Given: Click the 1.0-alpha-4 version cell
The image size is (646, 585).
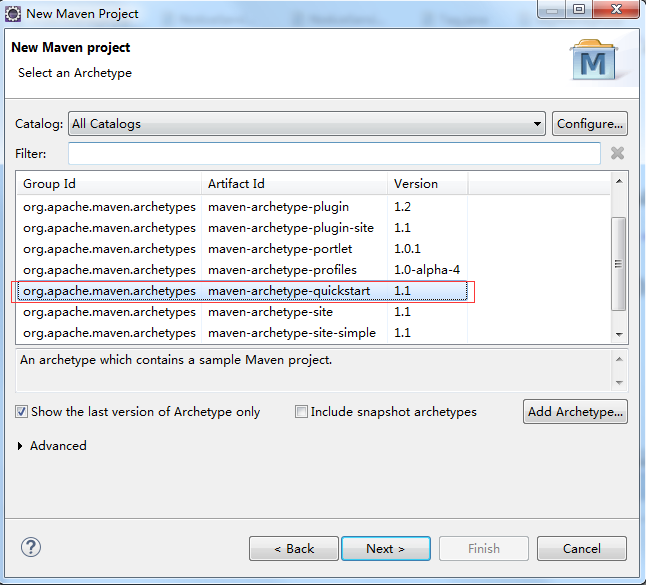Looking at the screenshot, I should coord(427,270).
